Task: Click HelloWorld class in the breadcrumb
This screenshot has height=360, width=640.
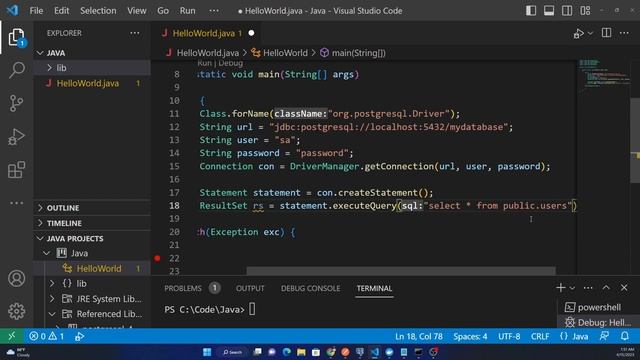Action: (285, 53)
